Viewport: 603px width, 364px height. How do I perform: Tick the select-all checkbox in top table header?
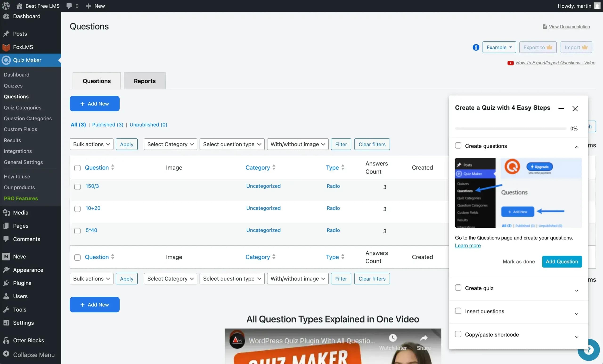point(77,168)
